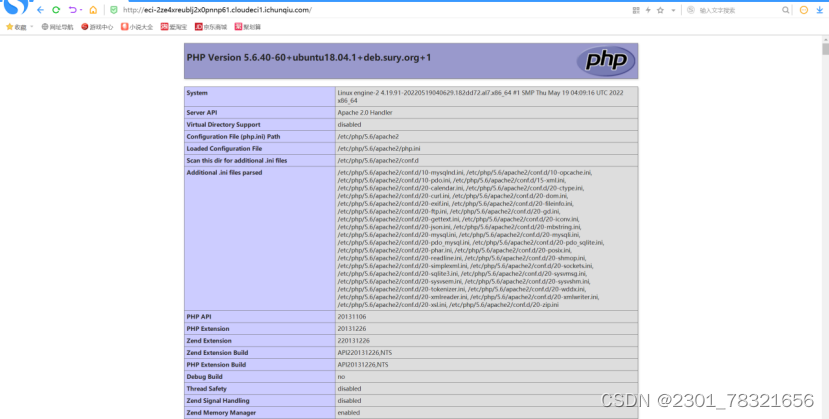The image size is (829, 419).
Task: Open the 收藏 favorites star
Action: point(10,26)
